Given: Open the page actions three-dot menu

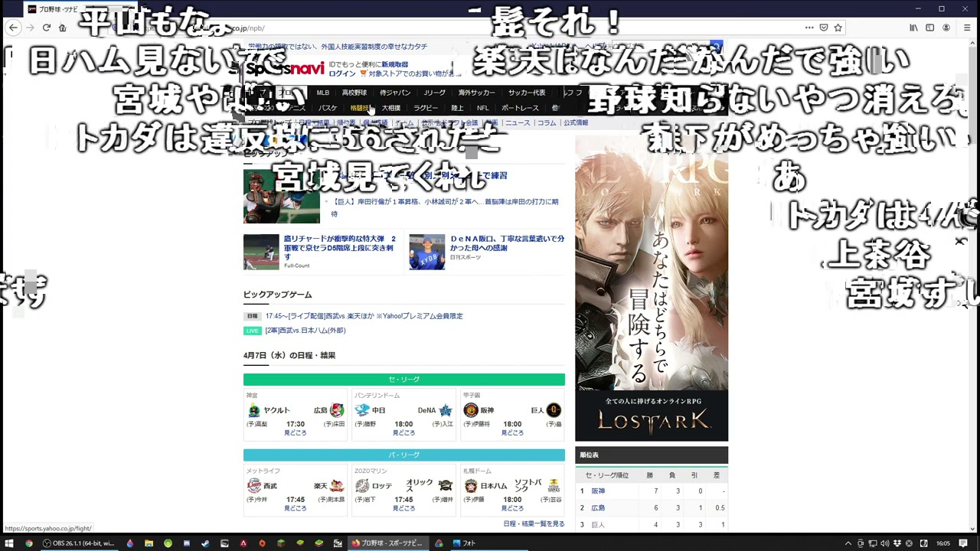Looking at the screenshot, I should pos(809,28).
